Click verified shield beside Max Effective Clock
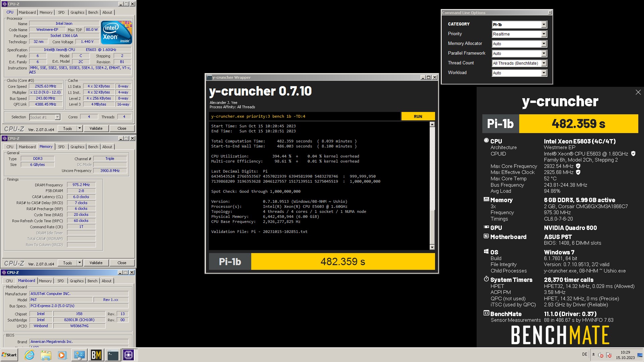This screenshot has width=644, height=362. 578,172
